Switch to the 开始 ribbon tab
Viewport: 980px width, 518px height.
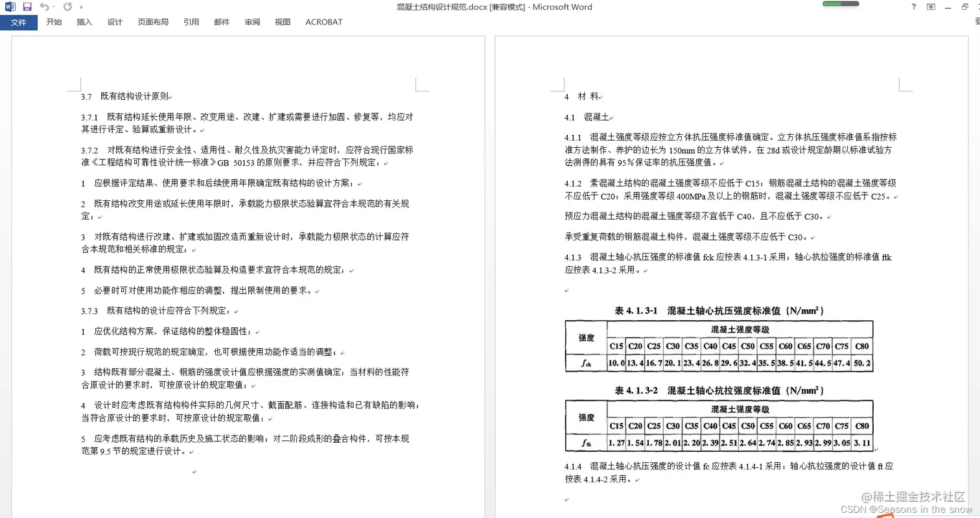[54, 21]
